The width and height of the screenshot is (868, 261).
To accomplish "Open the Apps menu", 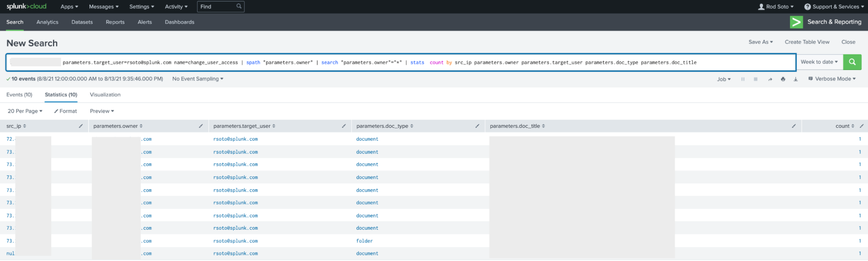I will pos(69,7).
